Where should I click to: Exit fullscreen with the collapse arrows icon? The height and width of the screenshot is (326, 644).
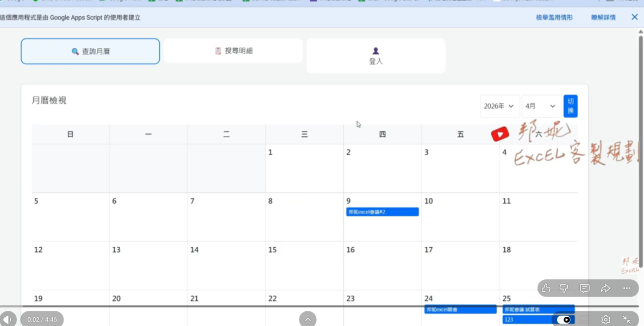(627, 319)
